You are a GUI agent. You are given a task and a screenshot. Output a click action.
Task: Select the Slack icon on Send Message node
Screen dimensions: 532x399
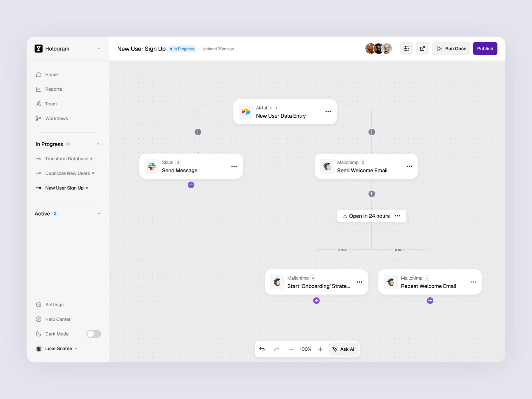point(152,166)
